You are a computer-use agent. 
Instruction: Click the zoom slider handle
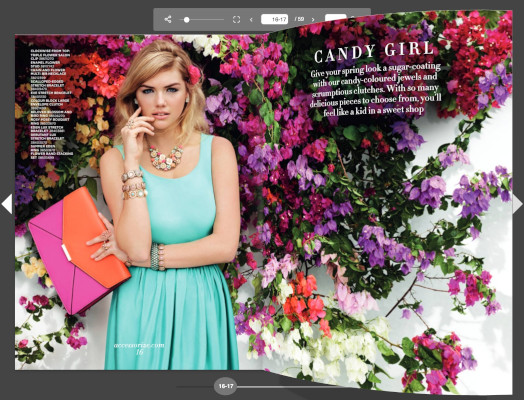(186, 20)
